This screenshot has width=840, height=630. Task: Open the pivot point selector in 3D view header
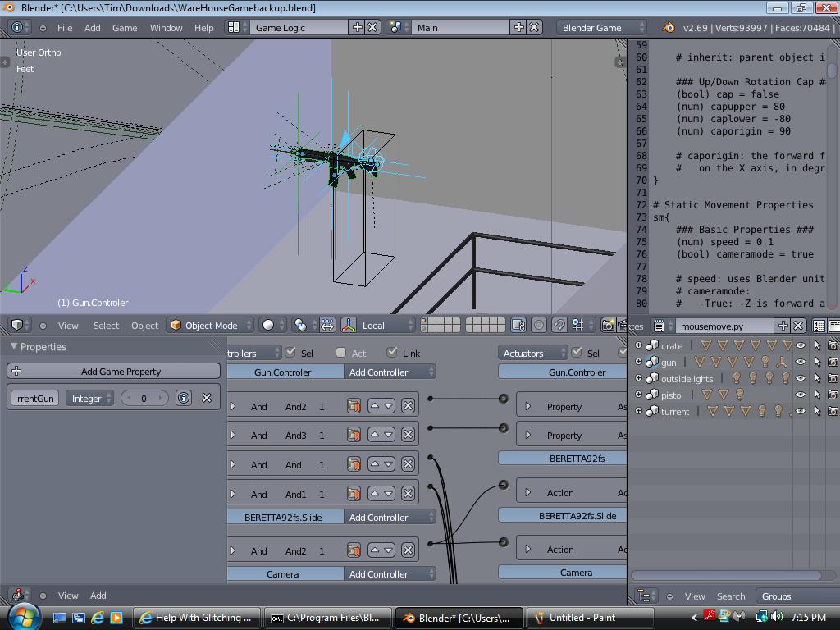[304, 325]
